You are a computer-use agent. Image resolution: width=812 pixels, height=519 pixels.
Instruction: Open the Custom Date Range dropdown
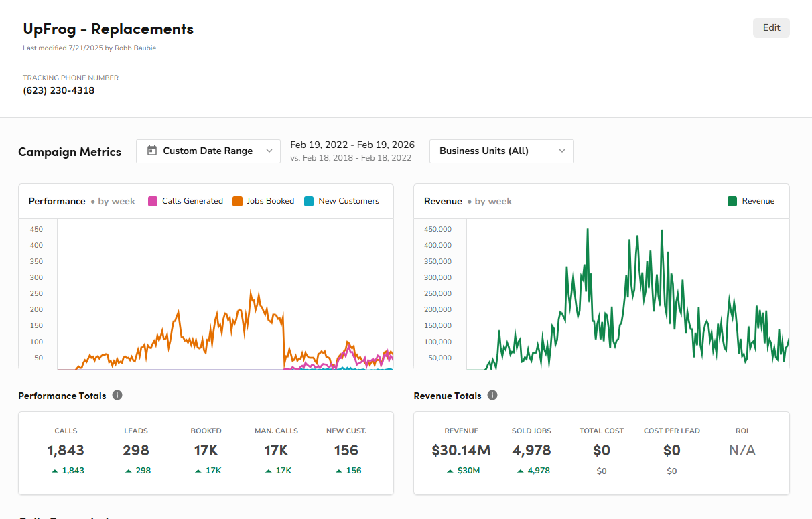(208, 151)
